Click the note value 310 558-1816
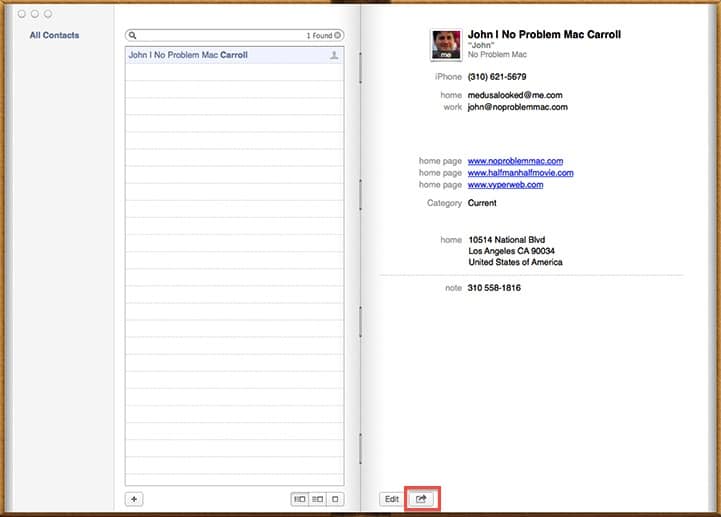Viewport: 721px width, 517px height. click(494, 287)
